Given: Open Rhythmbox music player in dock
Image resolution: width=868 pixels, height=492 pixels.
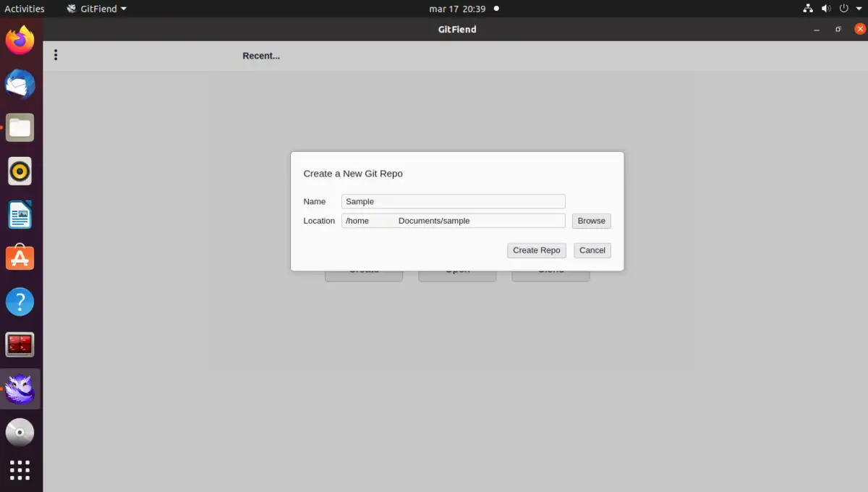Looking at the screenshot, I should [x=20, y=171].
